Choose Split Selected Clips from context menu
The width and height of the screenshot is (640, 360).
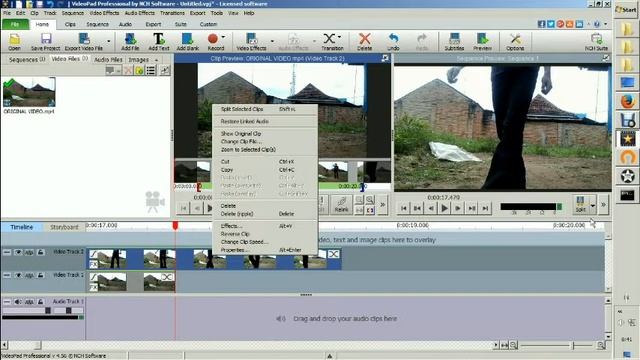pyautogui.click(x=242, y=109)
